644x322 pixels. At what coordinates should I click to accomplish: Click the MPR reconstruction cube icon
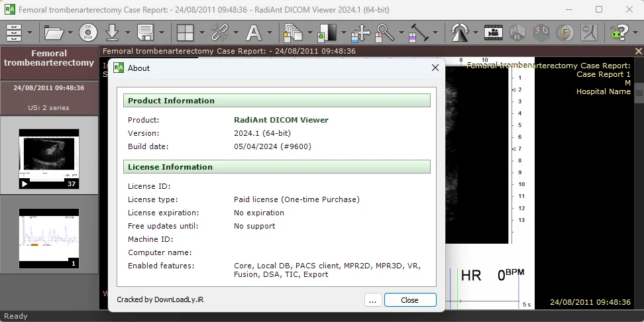517,32
